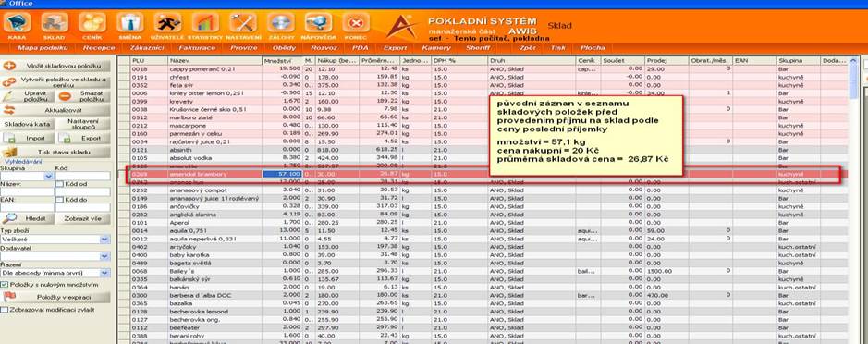Viewport: 868px width, 344px height.
Task: Select the Fakturace menu item
Action: click(x=197, y=48)
